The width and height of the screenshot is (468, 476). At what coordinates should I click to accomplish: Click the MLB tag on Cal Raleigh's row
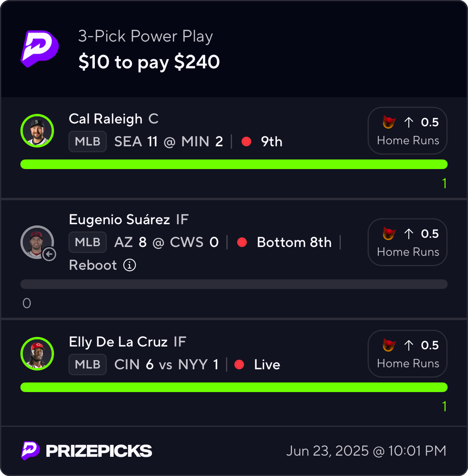point(88,141)
